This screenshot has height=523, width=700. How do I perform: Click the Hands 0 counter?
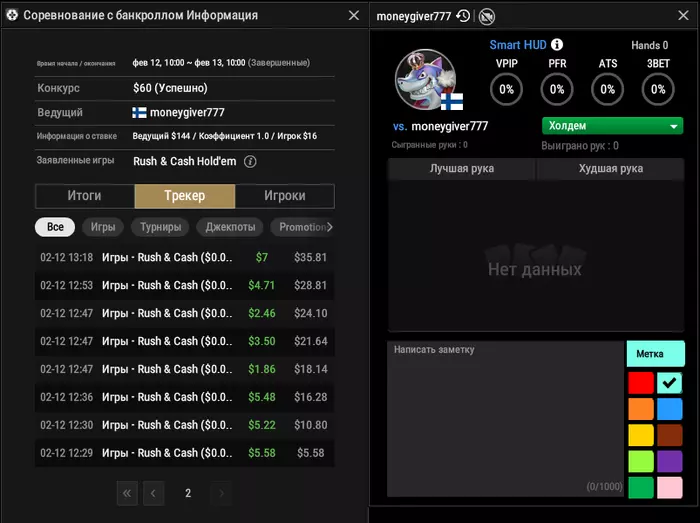tap(650, 46)
